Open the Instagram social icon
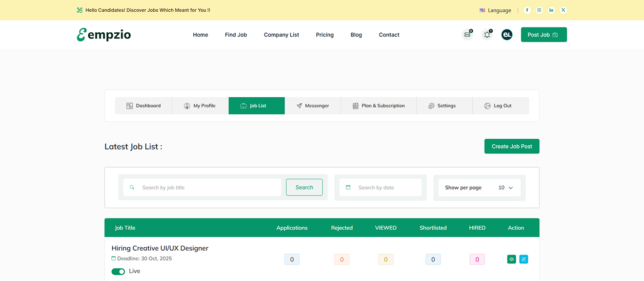 pos(539,10)
